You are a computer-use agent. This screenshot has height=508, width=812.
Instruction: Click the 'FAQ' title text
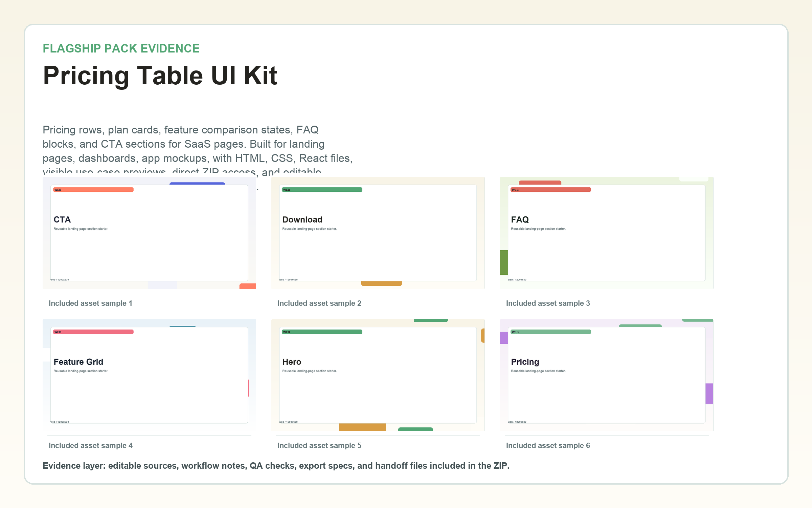pos(520,220)
